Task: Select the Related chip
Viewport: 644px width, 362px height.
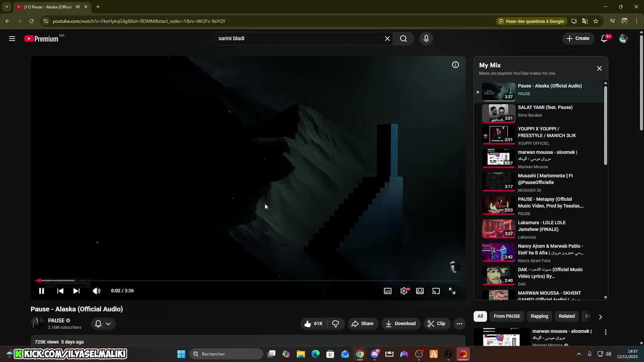Action: [567, 316]
